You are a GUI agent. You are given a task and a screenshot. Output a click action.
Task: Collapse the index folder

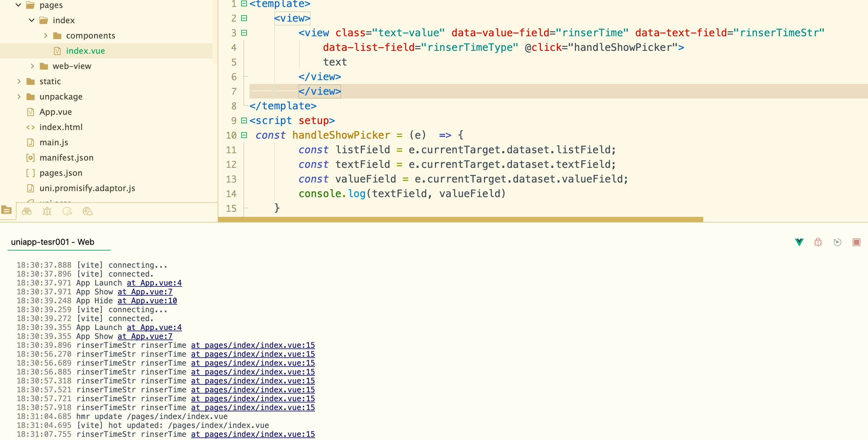[32, 20]
